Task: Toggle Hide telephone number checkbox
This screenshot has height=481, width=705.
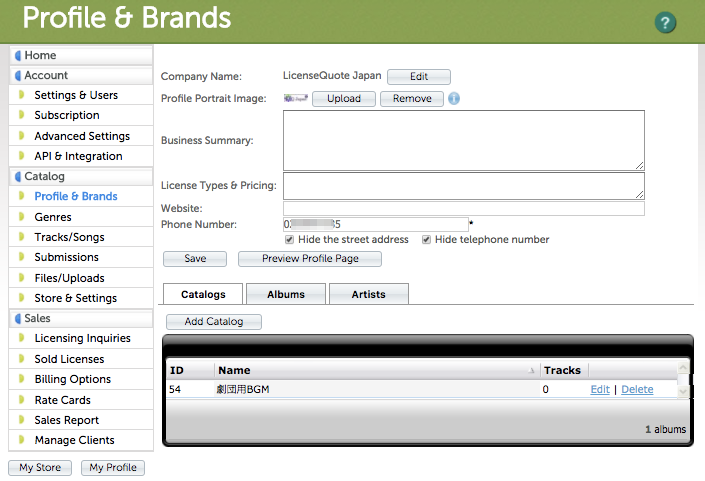Action: pyautogui.click(x=427, y=240)
